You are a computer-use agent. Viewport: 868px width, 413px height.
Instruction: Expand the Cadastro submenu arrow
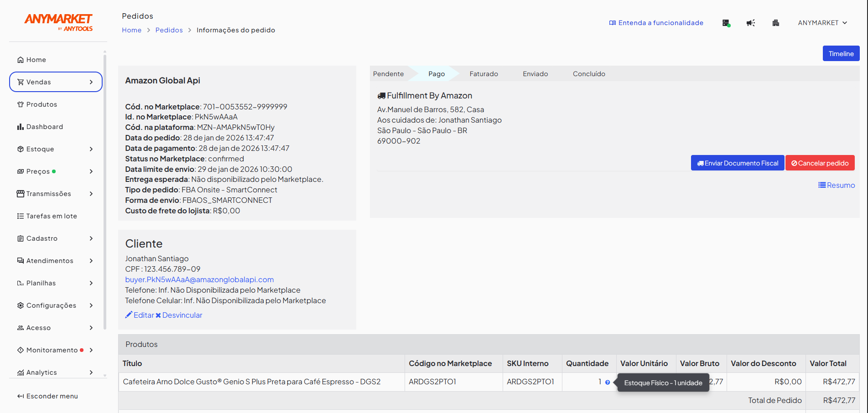91,238
